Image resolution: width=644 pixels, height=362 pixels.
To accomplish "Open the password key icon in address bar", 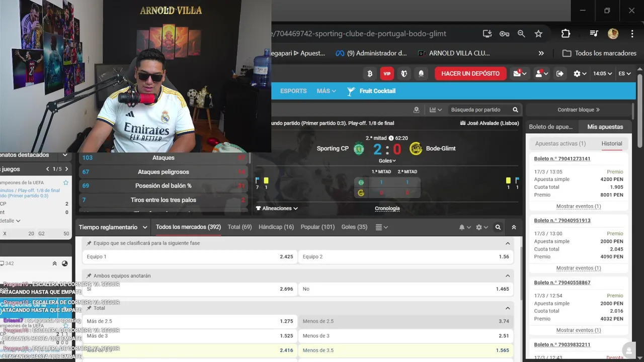I will coord(504,34).
